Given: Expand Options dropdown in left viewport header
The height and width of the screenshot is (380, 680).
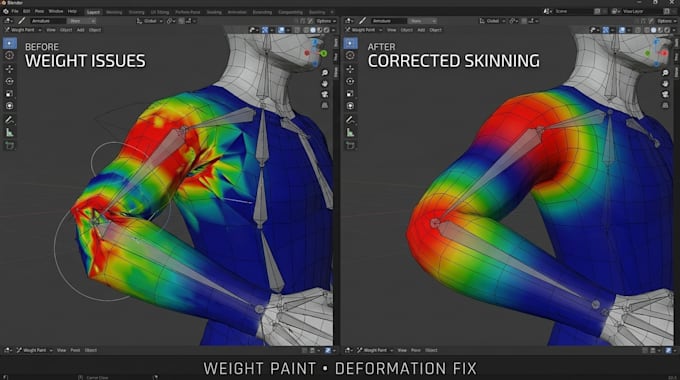Looking at the screenshot, I should pos(326,21).
